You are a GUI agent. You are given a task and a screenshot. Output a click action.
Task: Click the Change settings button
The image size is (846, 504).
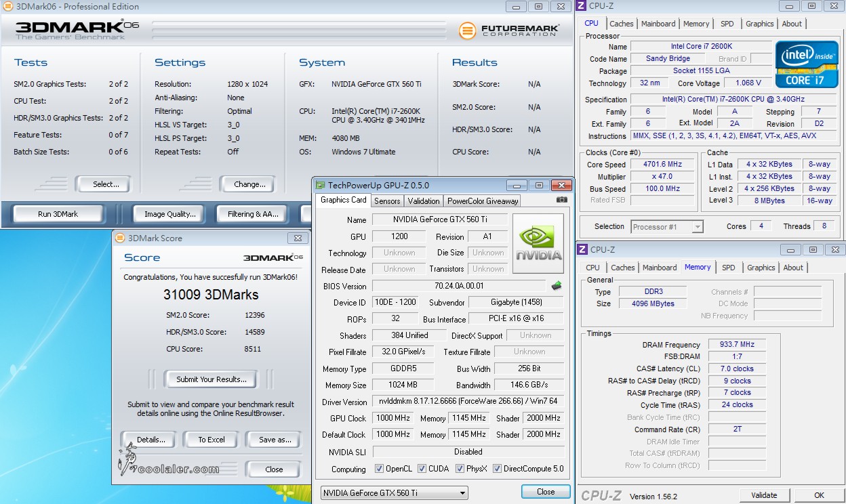pos(249,184)
